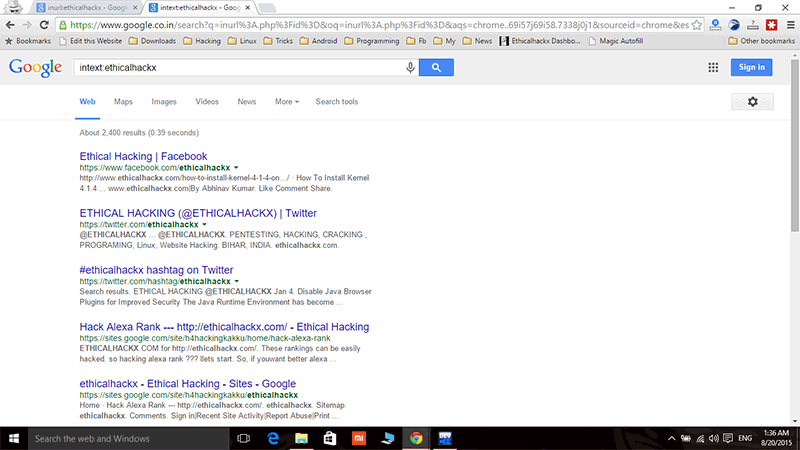The image size is (800, 450).
Task: Close the inurl:ethicalhackx tab
Action: 135,8
